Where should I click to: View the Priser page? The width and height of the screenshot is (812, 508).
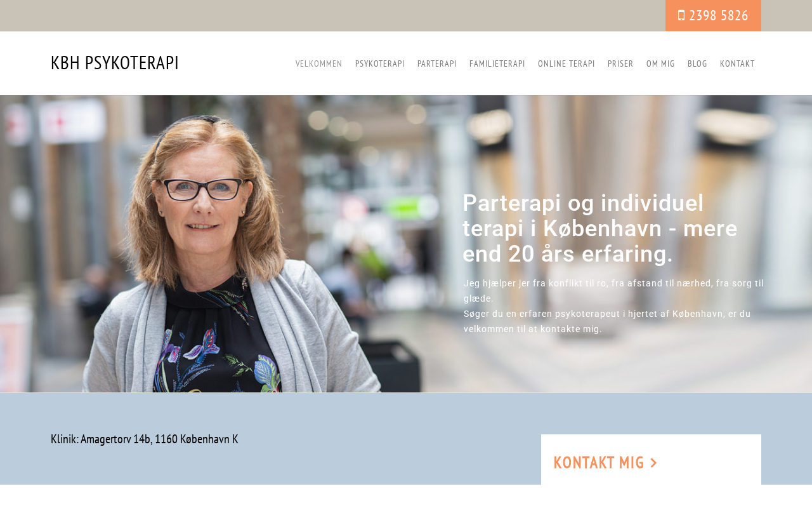pyautogui.click(x=620, y=63)
